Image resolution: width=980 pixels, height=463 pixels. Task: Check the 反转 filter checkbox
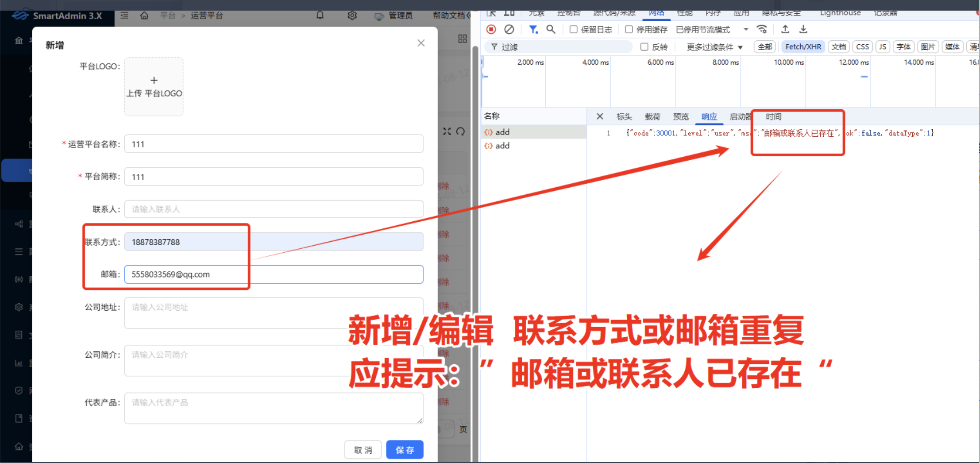[644, 46]
